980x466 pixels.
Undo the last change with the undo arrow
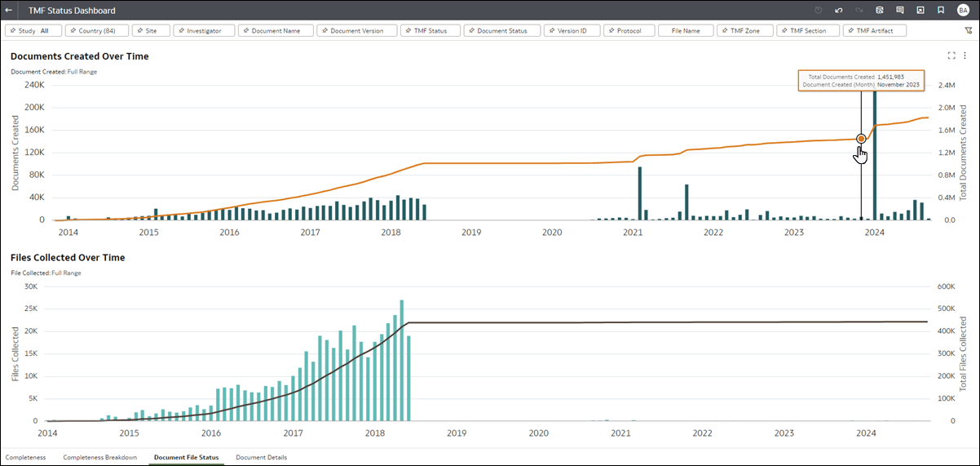839,11
